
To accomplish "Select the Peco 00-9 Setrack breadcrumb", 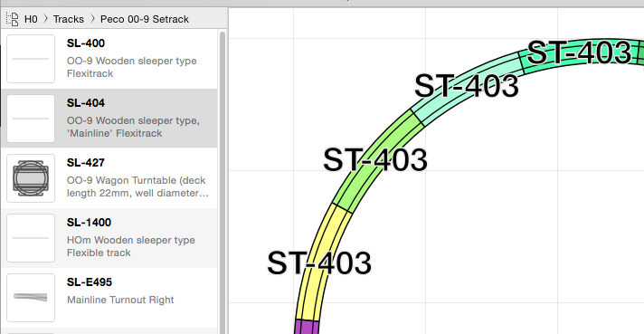I will 145,19.
